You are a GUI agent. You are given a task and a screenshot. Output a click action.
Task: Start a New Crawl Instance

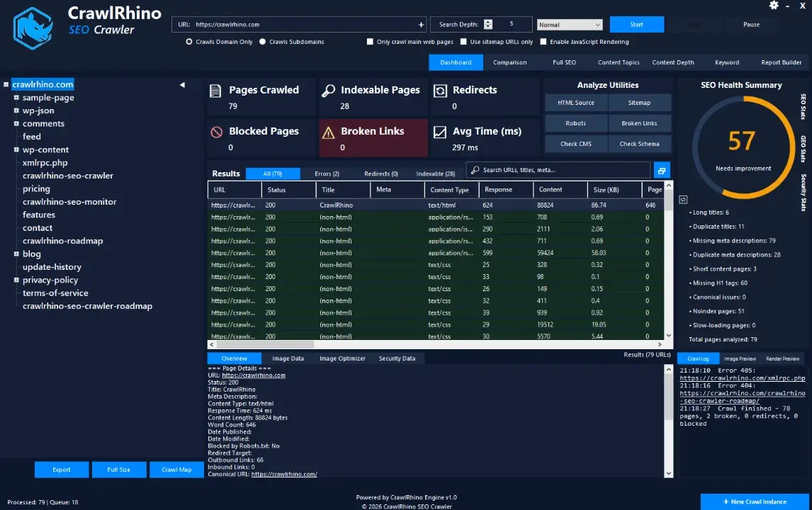(x=755, y=501)
